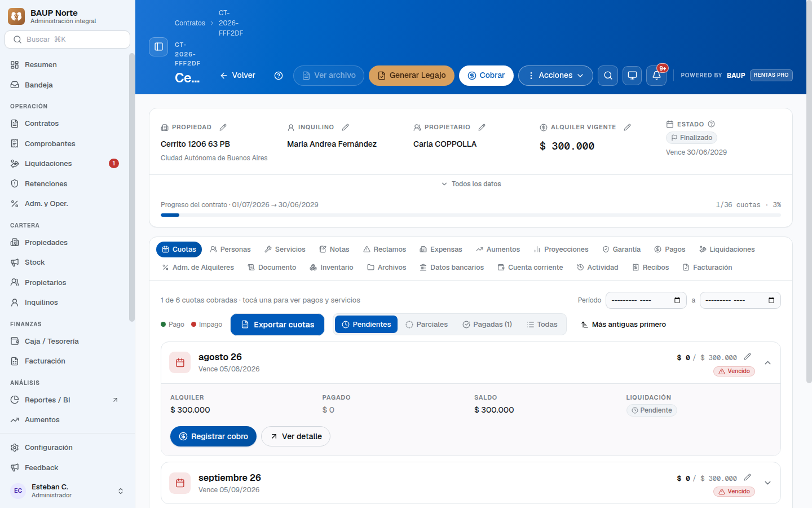Switch to the Garantía tab
The image size is (812, 508).
tap(621, 249)
